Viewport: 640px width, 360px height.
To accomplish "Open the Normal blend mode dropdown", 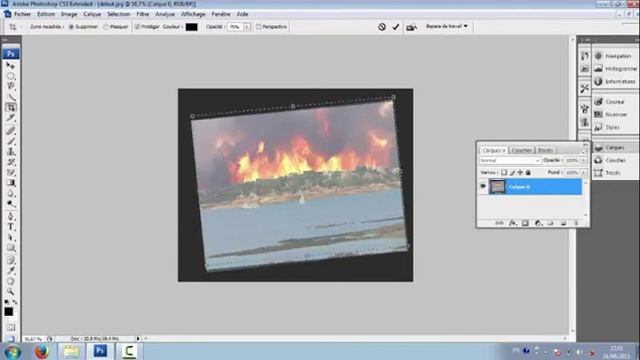I will pos(510,160).
